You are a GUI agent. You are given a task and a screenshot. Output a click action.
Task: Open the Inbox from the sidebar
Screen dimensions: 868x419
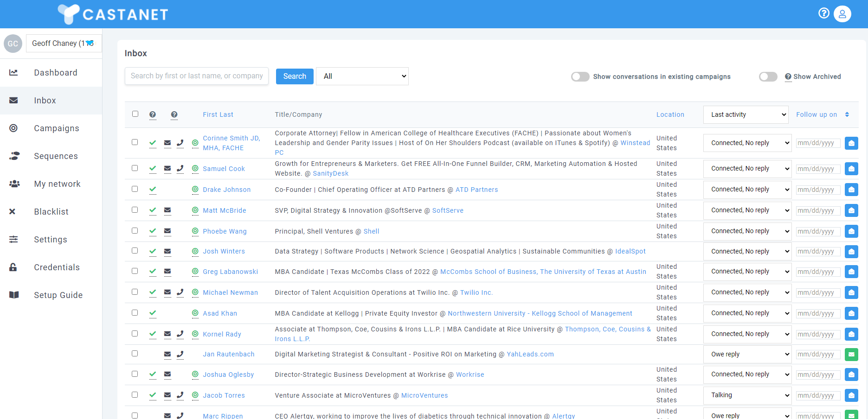tap(45, 100)
